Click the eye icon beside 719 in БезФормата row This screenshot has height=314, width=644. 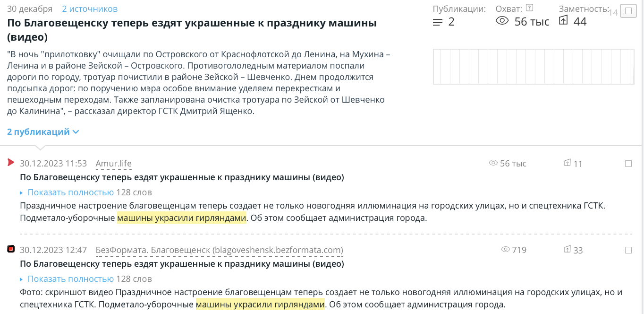[x=506, y=249]
